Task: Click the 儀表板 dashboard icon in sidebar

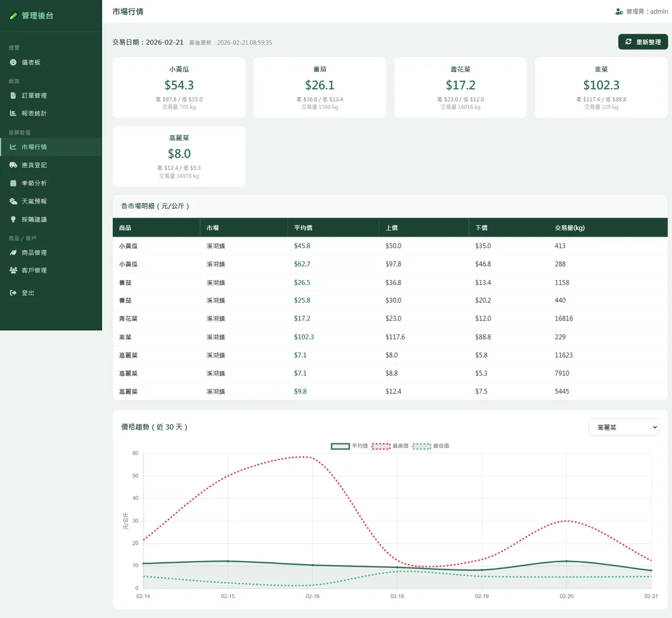Action: coord(13,62)
